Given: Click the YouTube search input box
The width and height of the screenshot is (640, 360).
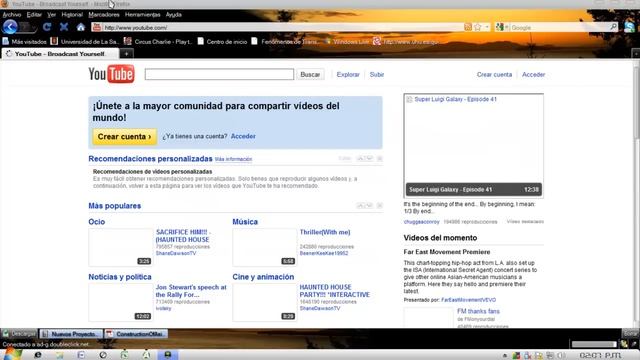Looking at the screenshot, I should pyautogui.click(x=219, y=74).
